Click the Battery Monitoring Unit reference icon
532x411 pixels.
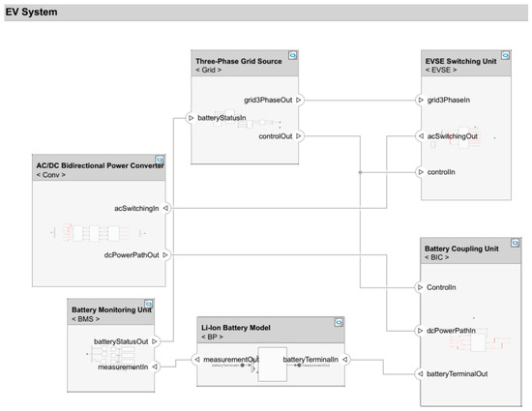(149, 304)
